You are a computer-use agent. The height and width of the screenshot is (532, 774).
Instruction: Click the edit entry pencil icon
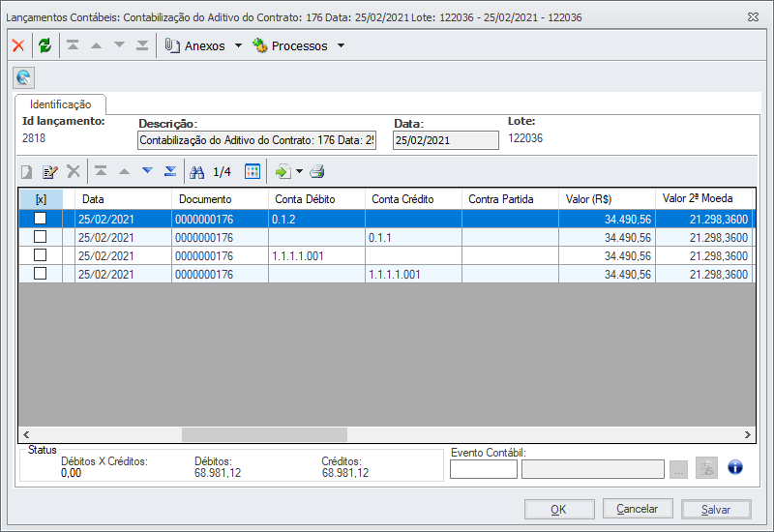(50, 172)
